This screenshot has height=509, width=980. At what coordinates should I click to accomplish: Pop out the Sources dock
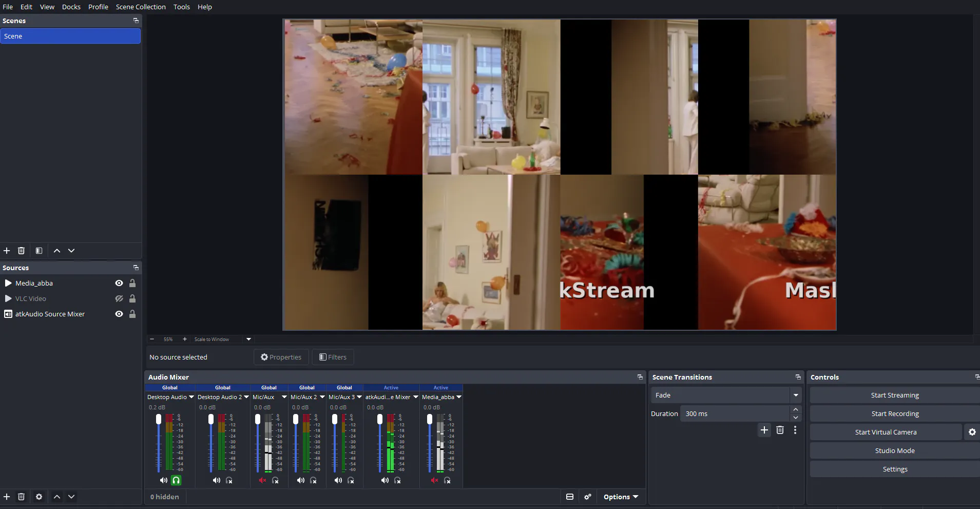coord(136,268)
